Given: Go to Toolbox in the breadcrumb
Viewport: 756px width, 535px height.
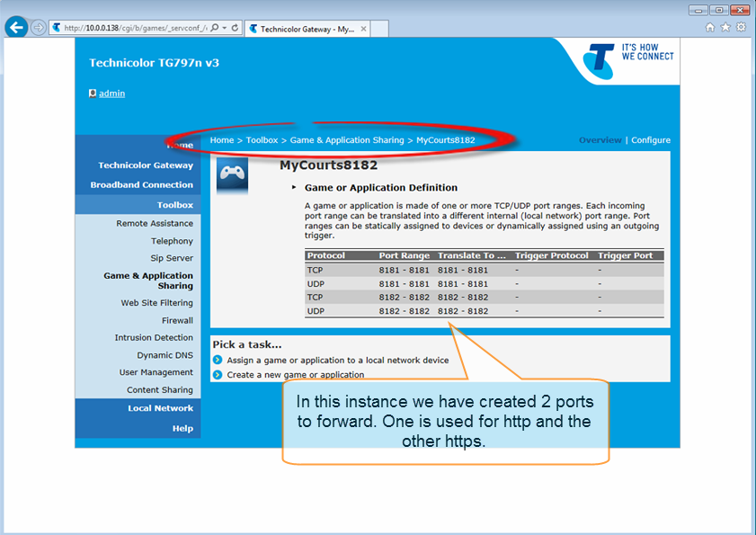Looking at the screenshot, I should point(262,140).
